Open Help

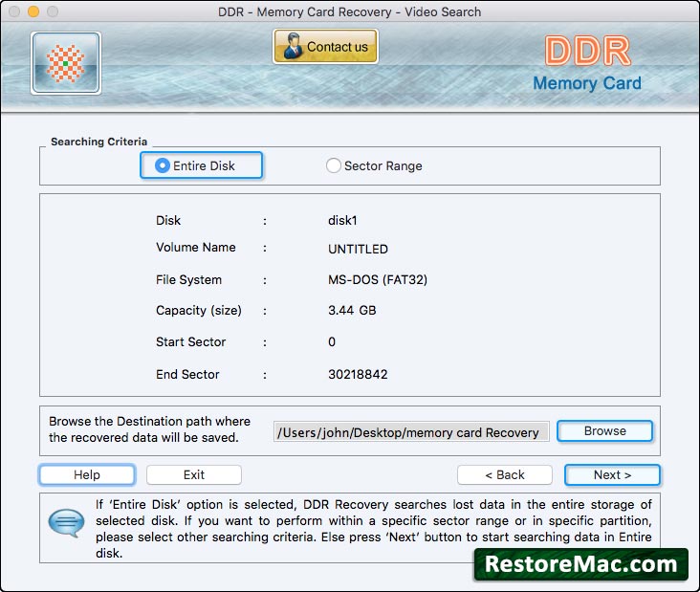[87, 474]
